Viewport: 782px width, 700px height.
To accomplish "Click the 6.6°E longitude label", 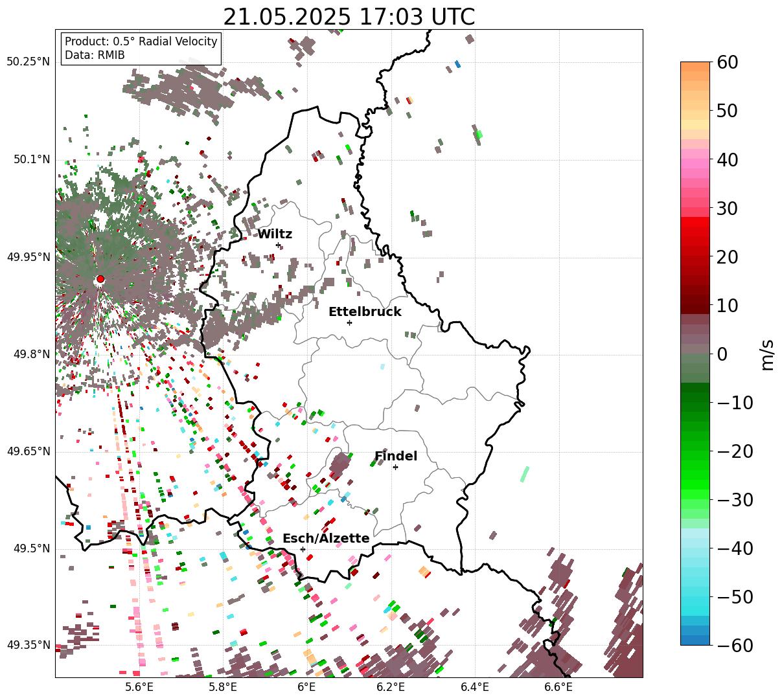I will 558,687.
